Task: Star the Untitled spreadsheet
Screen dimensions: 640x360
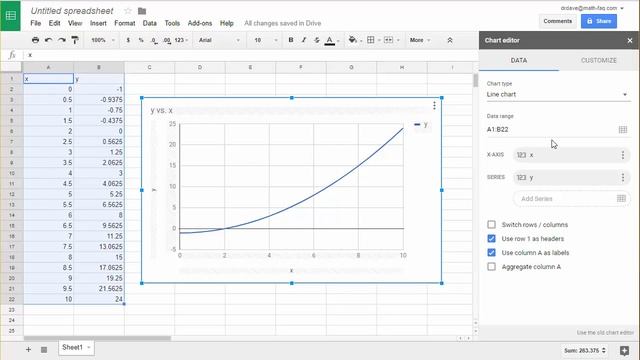Action: pos(128,11)
